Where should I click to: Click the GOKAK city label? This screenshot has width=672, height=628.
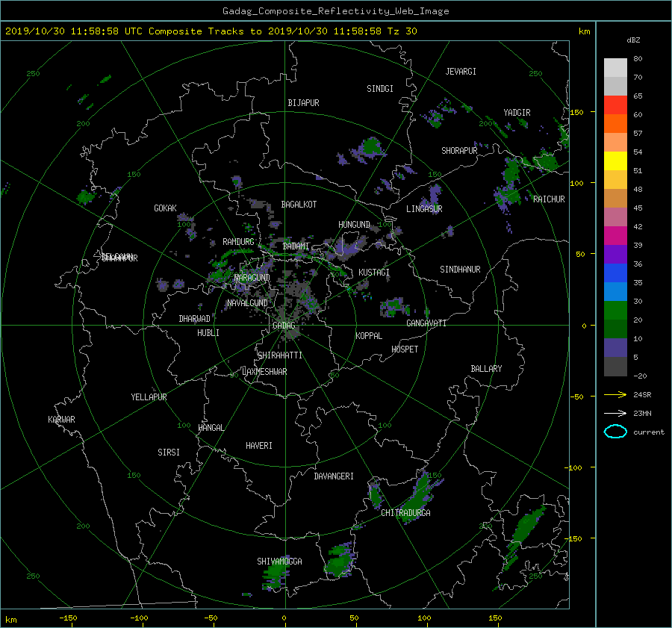[166, 208]
